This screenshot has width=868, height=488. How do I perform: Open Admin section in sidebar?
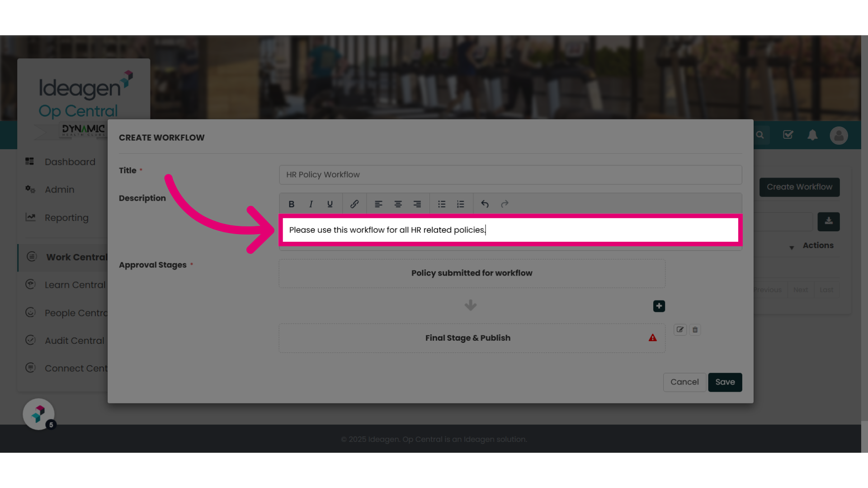59,190
